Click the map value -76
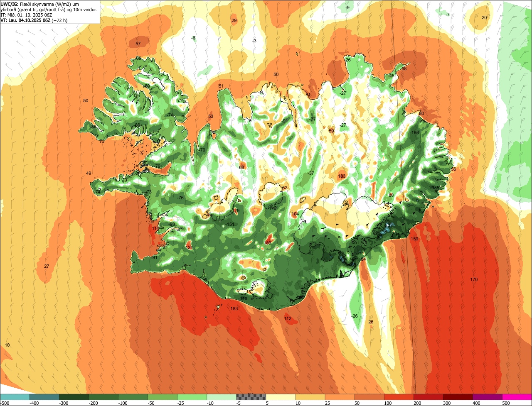The width and height of the screenshot is (532, 406). tap(180, 198)
